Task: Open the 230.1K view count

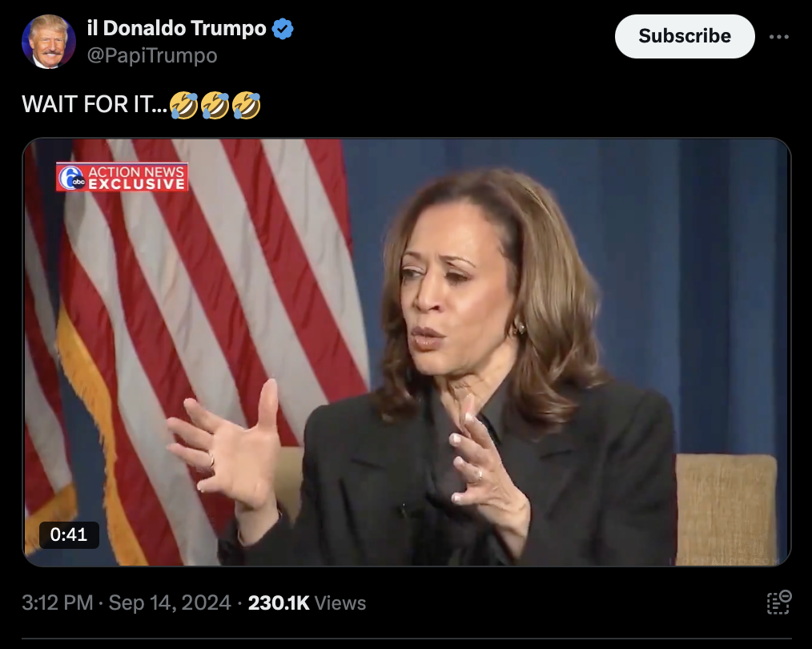Action: click(279, 603)
